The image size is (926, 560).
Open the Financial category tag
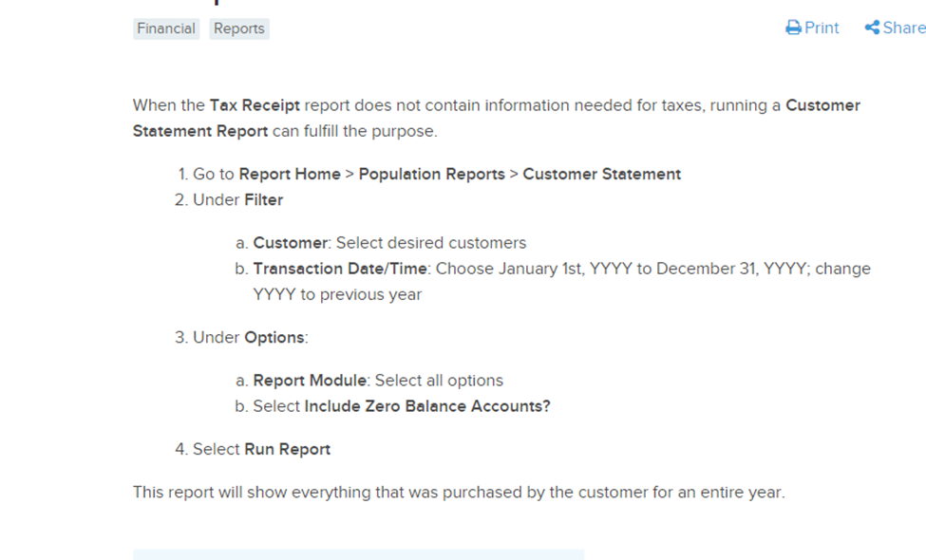tap(166, 28)
